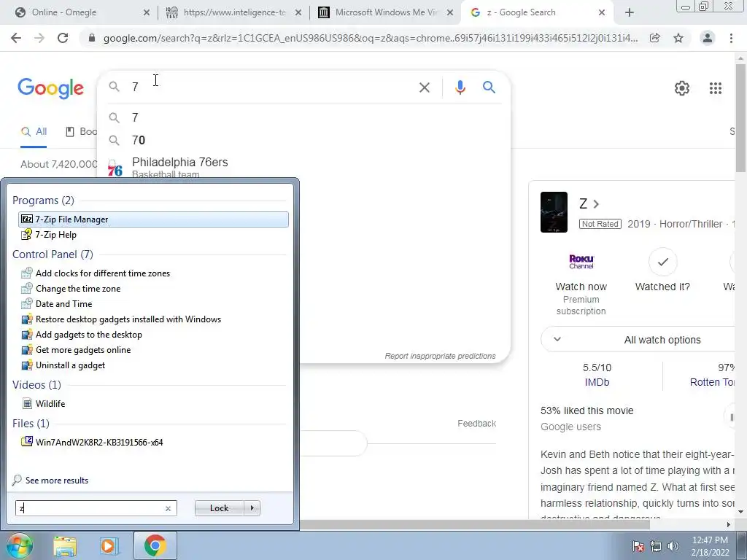Click the Windows Start orb
Screen dimensions: 747x560
(19, 545)
